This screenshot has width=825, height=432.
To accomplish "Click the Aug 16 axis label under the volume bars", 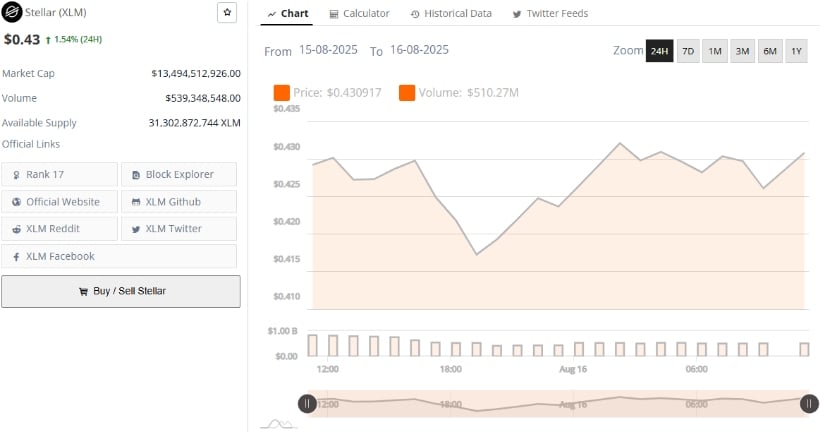I will [573, 369].
